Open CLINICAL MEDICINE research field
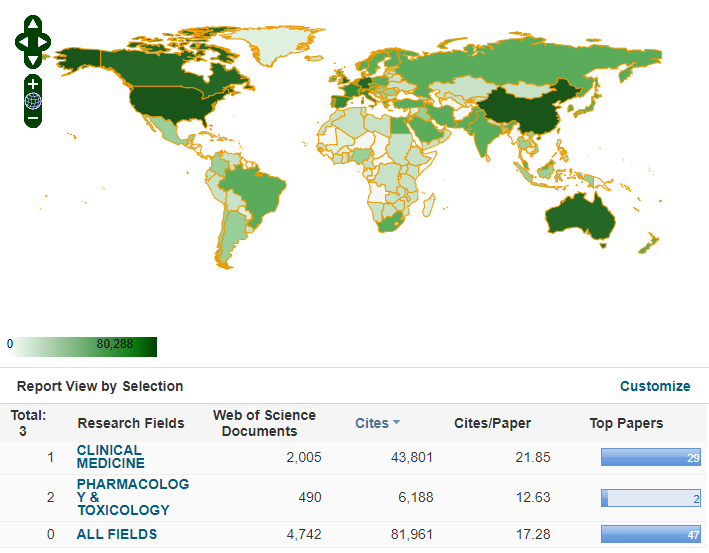The image size is (709, 553). pos(110,457)
